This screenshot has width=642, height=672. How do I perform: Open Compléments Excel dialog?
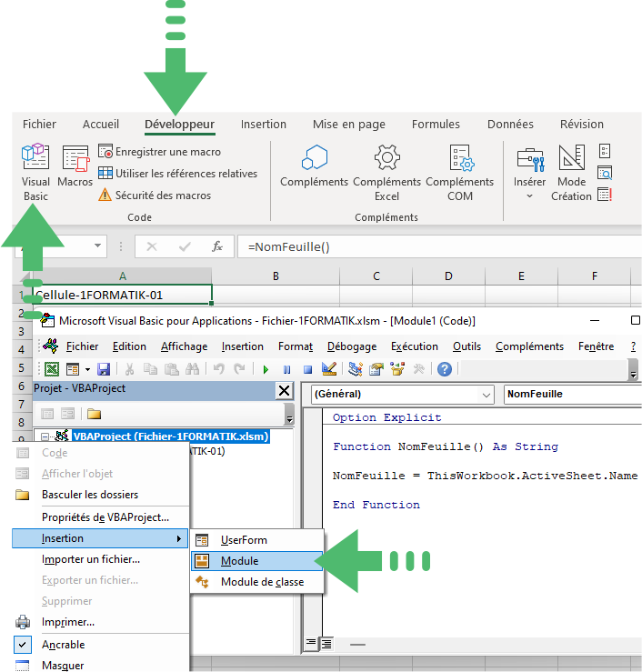[x=387, y=172]
